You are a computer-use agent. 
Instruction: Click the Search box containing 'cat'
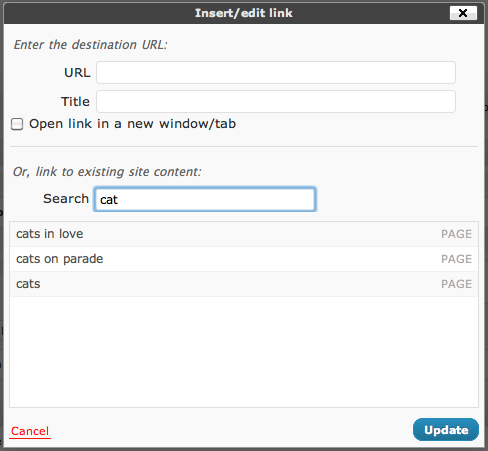(205, 199)
